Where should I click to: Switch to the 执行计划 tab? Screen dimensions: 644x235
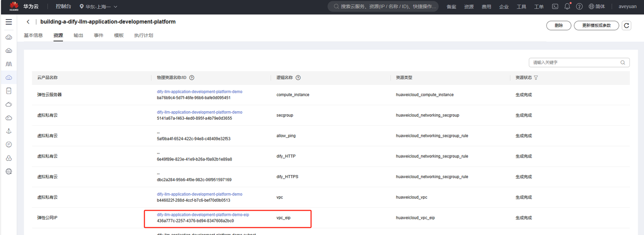coord(143,36)
